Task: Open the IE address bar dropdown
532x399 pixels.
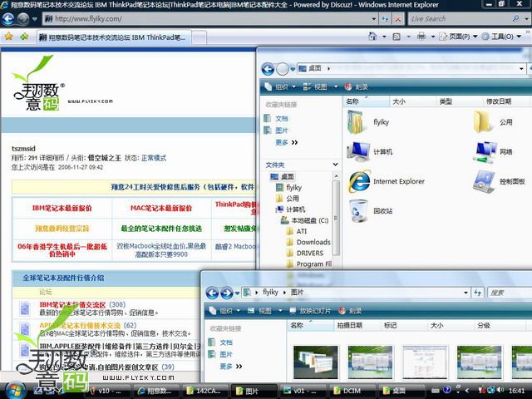Action: pos(373,19)
